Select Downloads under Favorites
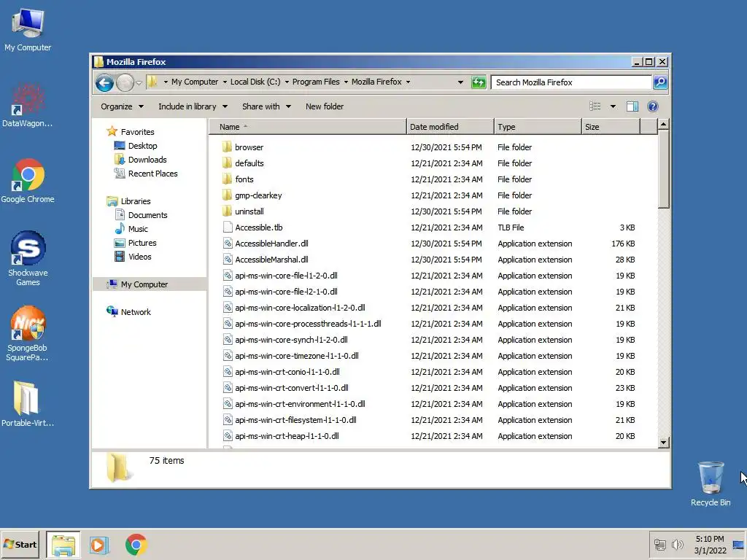 tap(147, 160)
